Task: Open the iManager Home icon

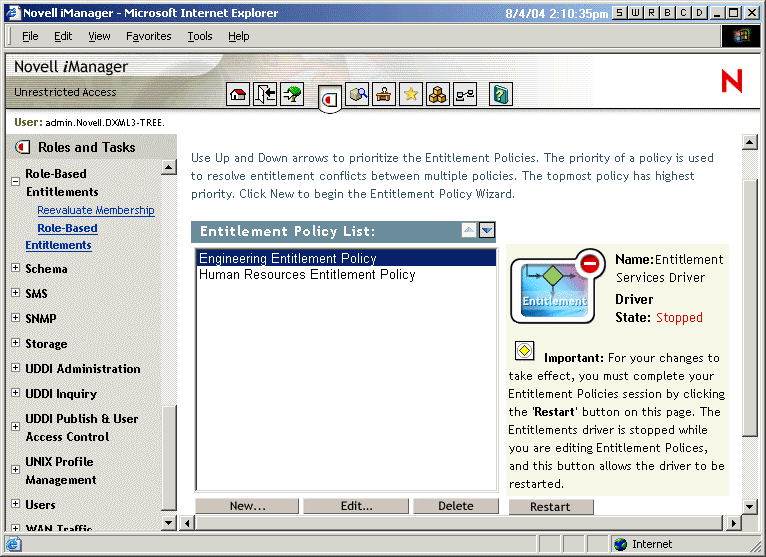Action: coord(238,94)
